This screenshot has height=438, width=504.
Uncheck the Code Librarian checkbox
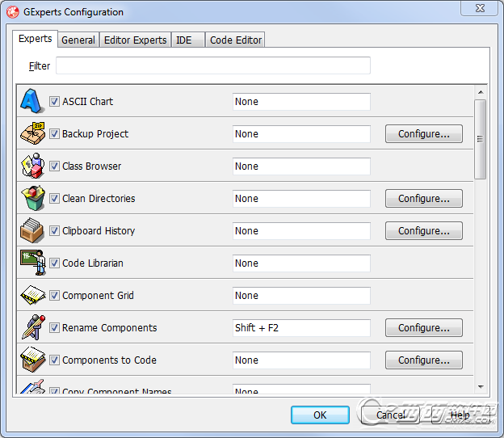coord(54,263)
